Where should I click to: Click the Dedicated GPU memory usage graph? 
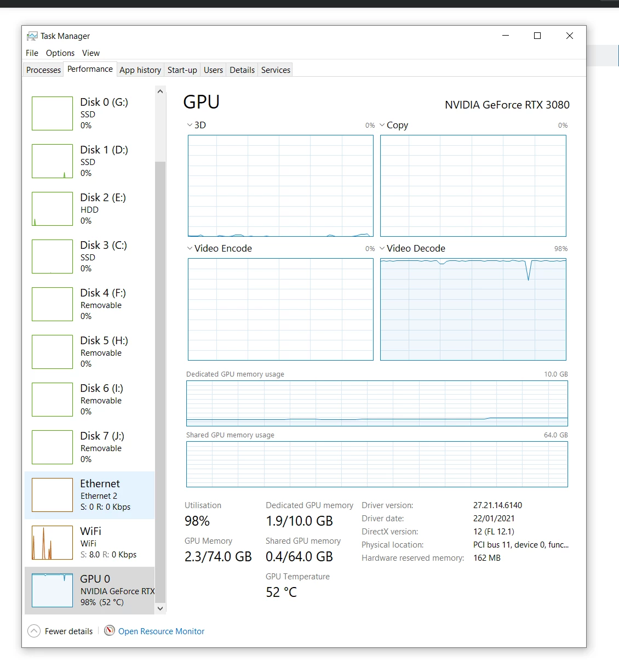click(x=377, y=403)
